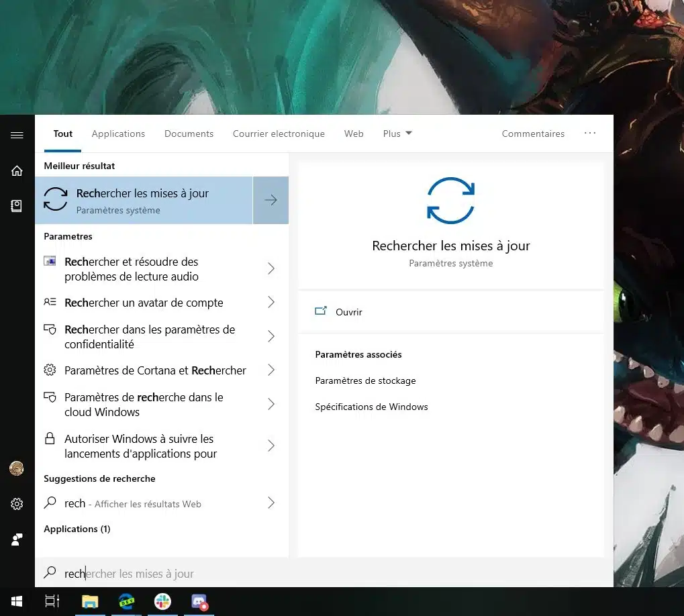Image resolution: width=684 pixels, height=616 pixels.
Task: Open Slack from the taskbar
Action: 162,602
